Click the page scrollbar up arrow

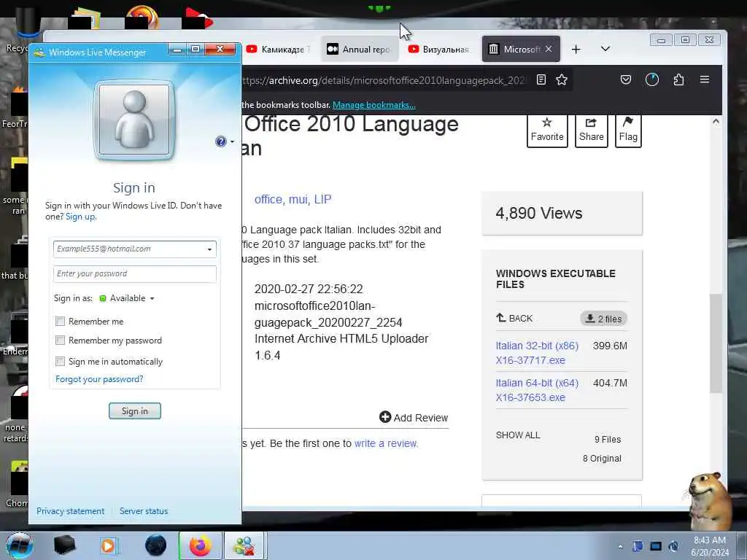716,122
